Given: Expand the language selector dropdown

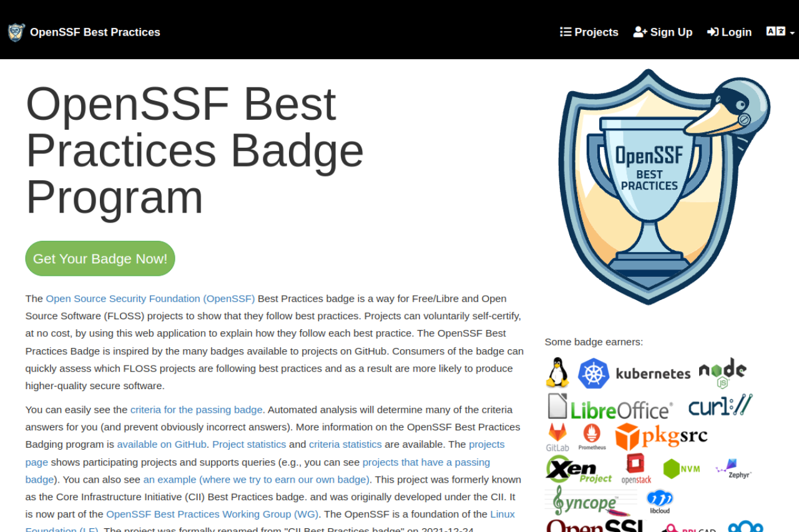Looking at the screenshot, I should pos(780,32).
